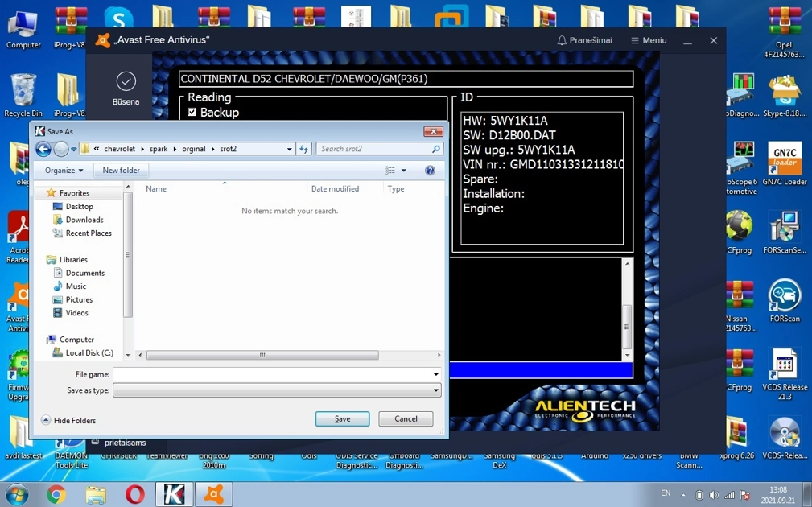Open Pictures library in navigation pane

pyautogui.click(x=79, y=299)
